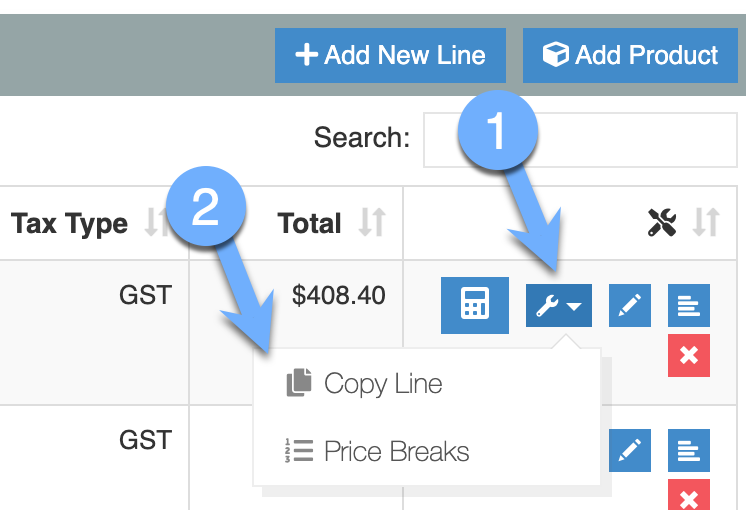Edit the second GST line with pencil icon

629,450
